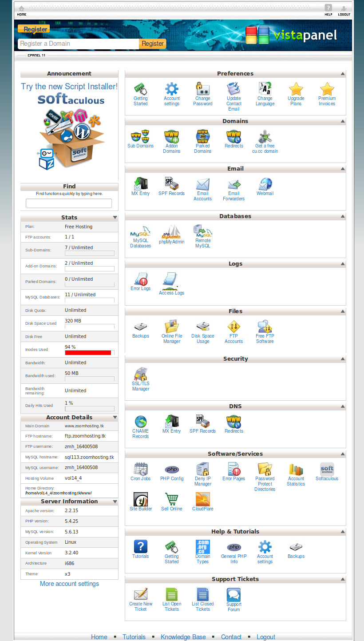Open More account settings link
Viewport: 364px width, 641px height.
(69, 584)
